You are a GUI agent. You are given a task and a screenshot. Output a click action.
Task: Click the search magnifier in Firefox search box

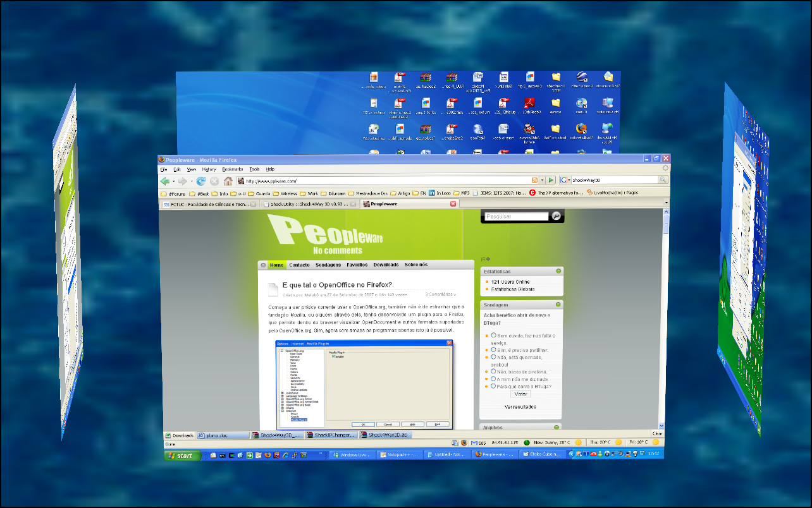point(663,180)
